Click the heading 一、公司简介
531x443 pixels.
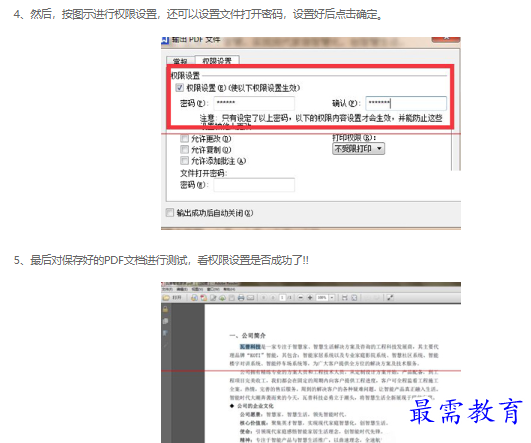pyautogui.click(x=248, y=336)
